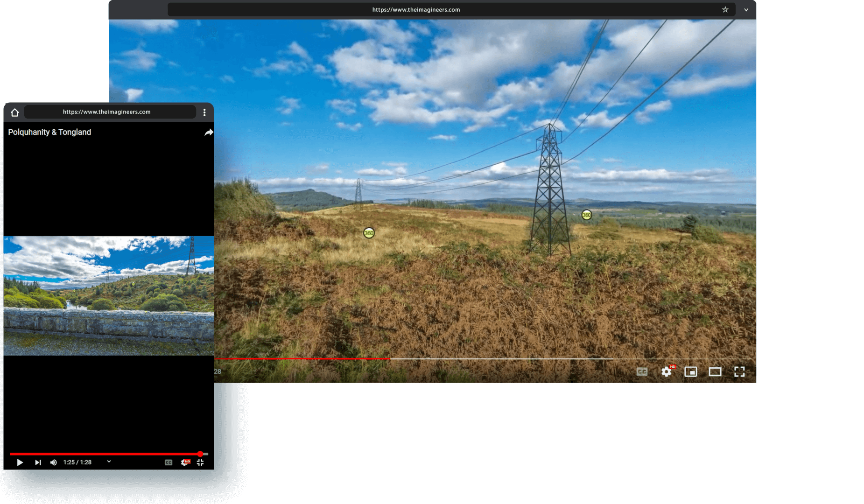Open the three-dot menu in mobile browser
The image size is (864, 504).
pos(204,112)
